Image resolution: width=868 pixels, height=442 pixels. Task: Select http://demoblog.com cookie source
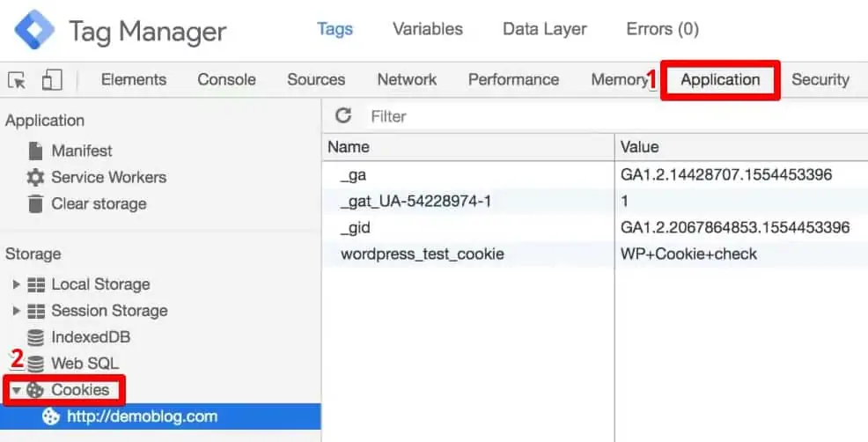(x=143, y=416)
